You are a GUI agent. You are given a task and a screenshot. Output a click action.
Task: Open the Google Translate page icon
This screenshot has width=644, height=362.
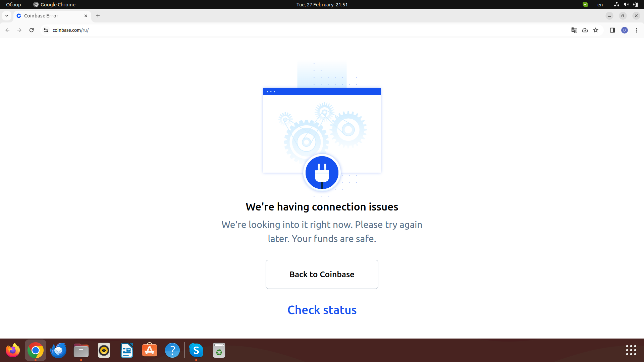tap(574, 30)
